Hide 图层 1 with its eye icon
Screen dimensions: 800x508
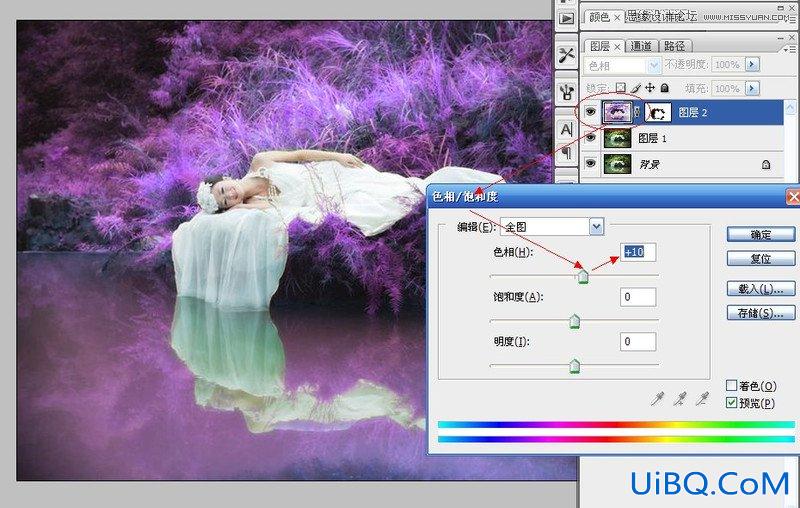coord(590,138)
